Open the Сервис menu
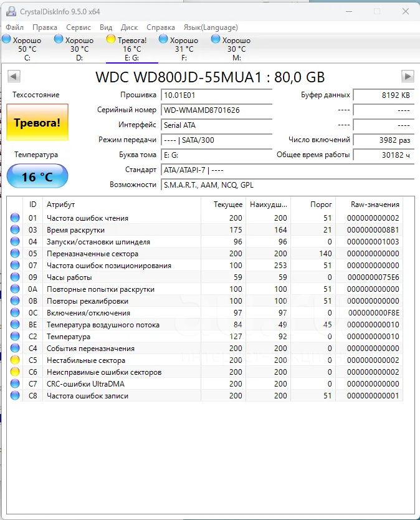Screen dimensions: 420x520 tap(79, 27)
